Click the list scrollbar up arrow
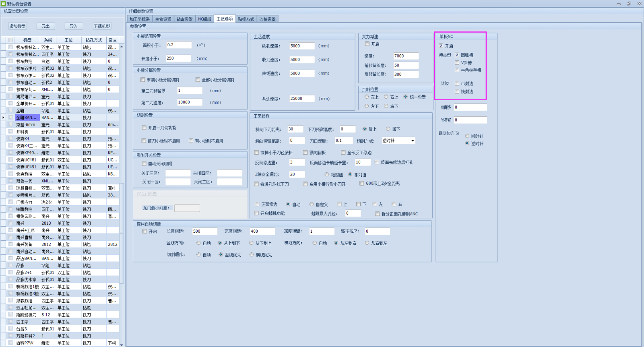The height and width of the screenshot is (347, 644). (x=122, y=47)
